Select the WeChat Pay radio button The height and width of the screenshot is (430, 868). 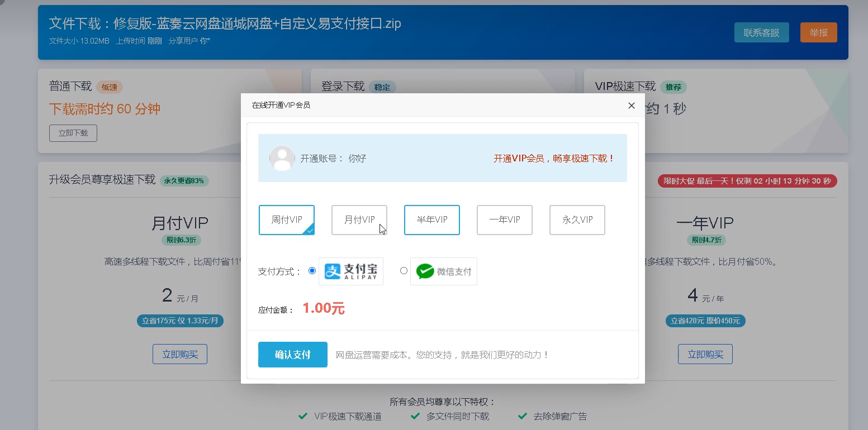404,271
